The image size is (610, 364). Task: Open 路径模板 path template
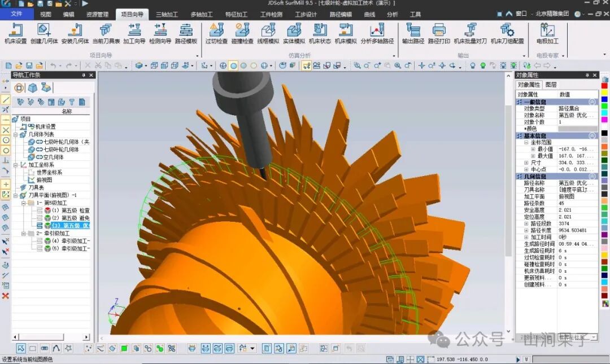(186, 34)
